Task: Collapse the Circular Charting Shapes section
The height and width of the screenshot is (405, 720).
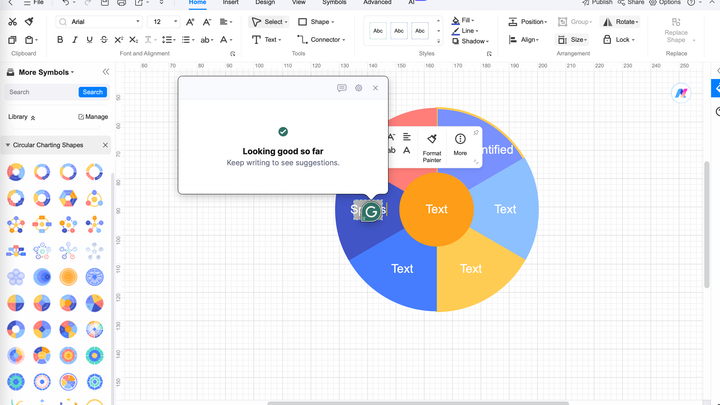Action: [x=105, y=145]
